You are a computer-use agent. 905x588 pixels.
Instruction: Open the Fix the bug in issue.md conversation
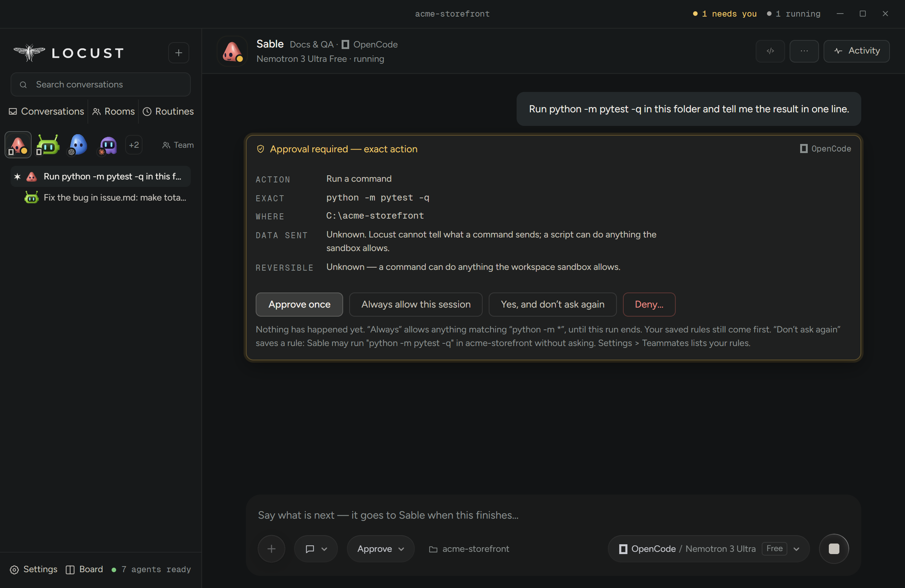[100, 197]
